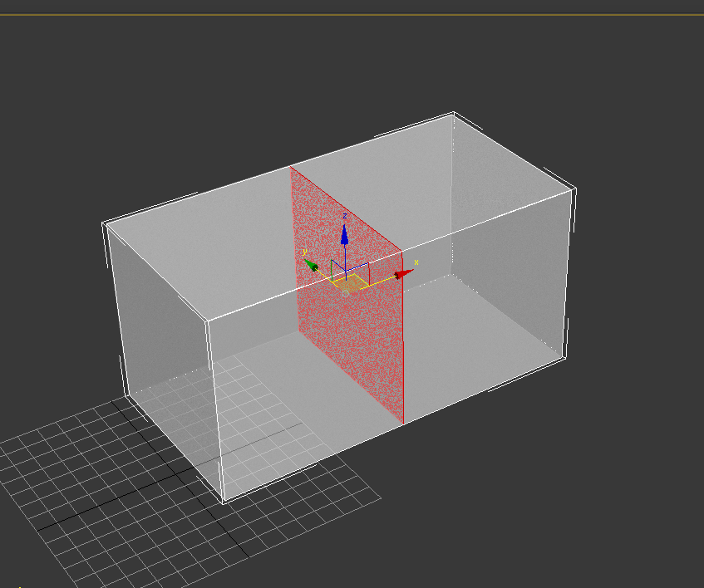Screen dimensions: 704x588
Task: Select the green Y-axis arrow on the gizmo
Action: click(313, 265)
